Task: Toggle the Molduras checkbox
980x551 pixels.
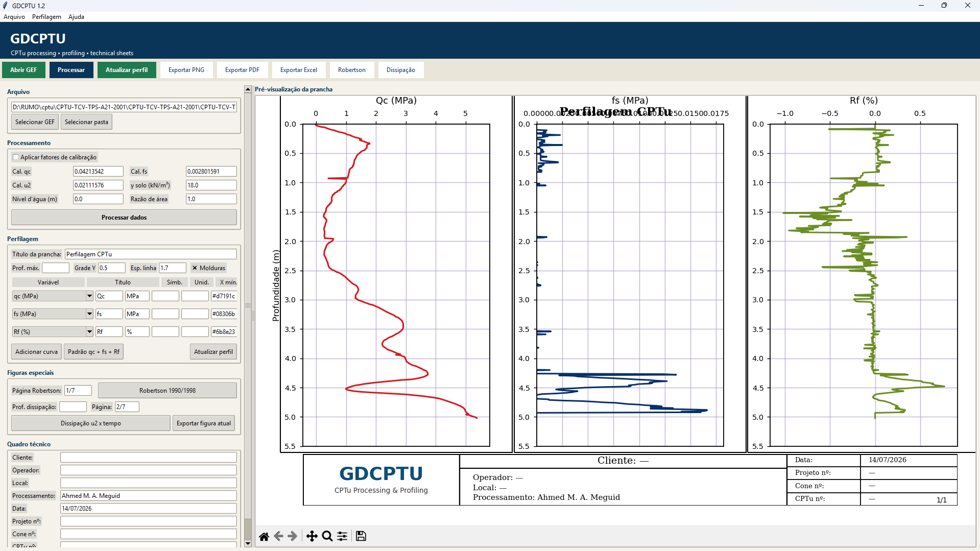Action: (x=195, y=268)
